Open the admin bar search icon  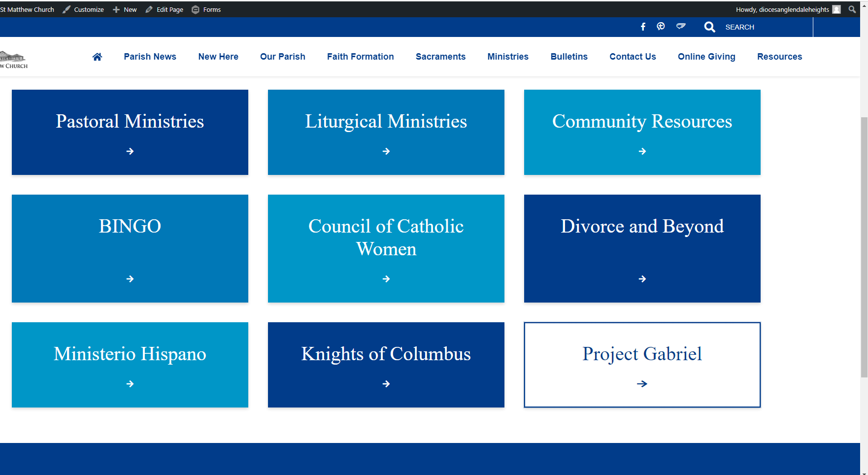pos(852,9)
